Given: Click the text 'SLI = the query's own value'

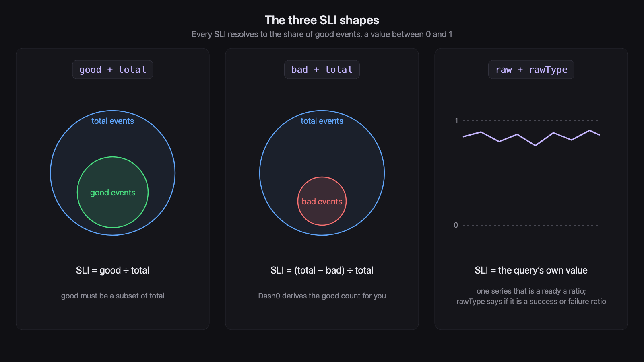Looking at the screenshot, I should point(531,270).
